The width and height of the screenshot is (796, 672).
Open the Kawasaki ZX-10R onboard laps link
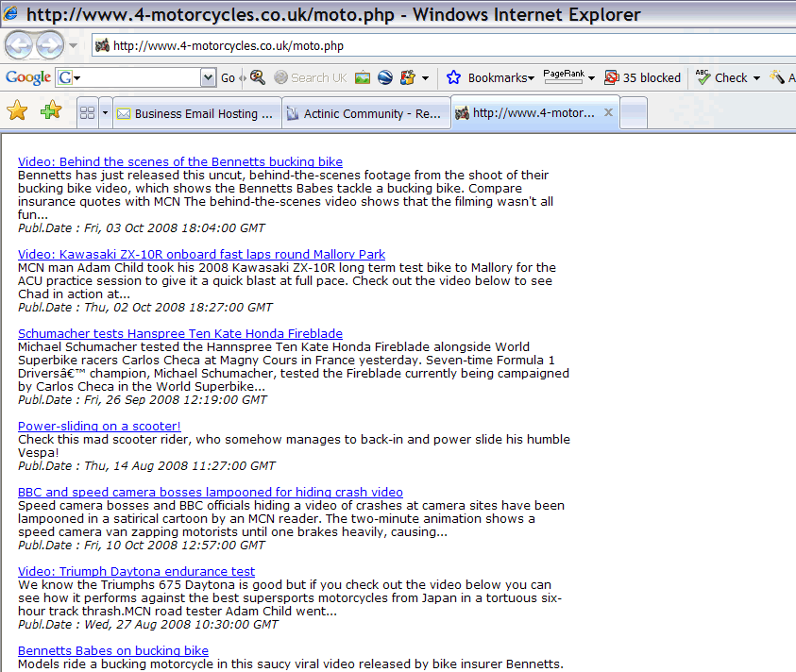pos(201,255)
